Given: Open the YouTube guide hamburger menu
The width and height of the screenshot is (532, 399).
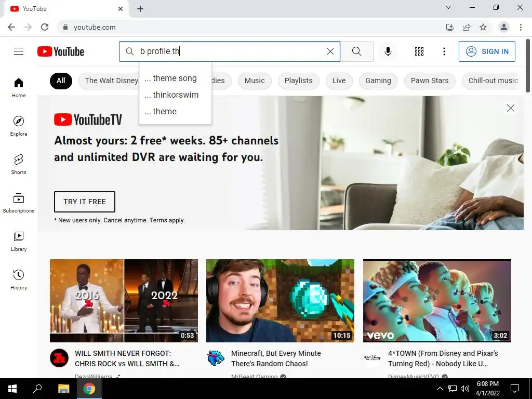Looking at the screenshot, I should [x=19, y=51].
